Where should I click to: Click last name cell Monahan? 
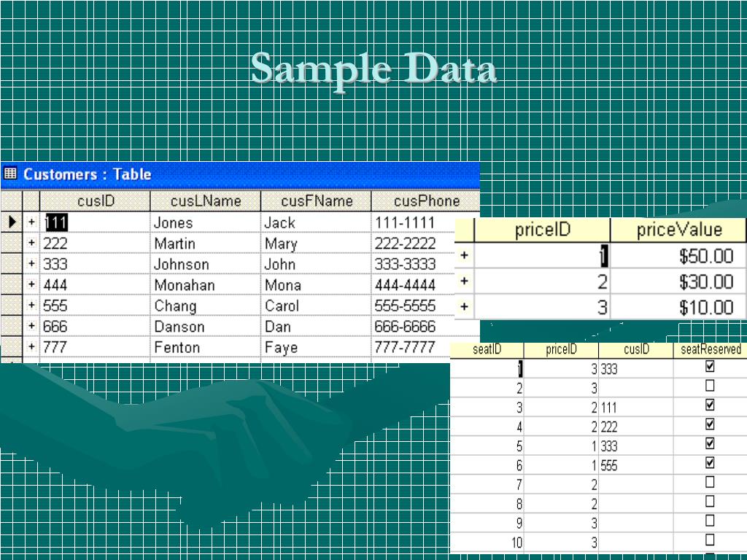206,284
